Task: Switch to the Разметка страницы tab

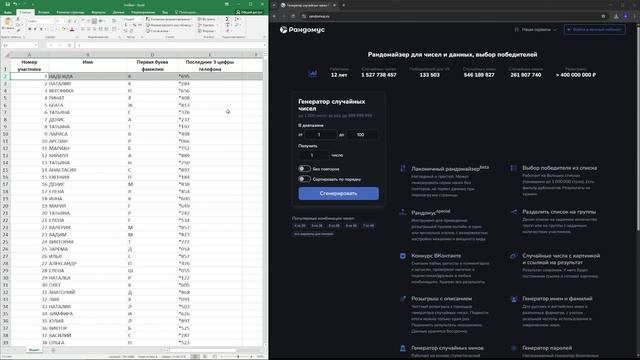Action: [x=71, y=12]
